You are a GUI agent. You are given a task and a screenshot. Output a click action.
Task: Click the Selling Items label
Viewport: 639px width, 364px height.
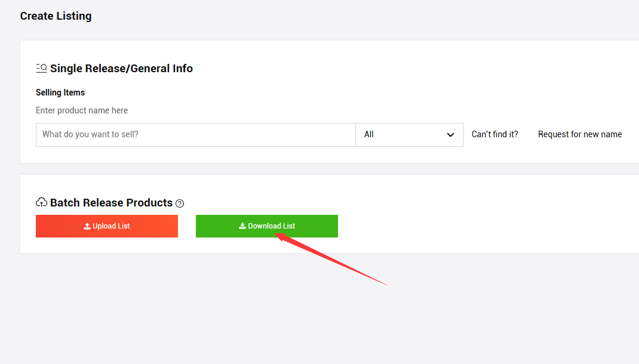tap(60, 92)
